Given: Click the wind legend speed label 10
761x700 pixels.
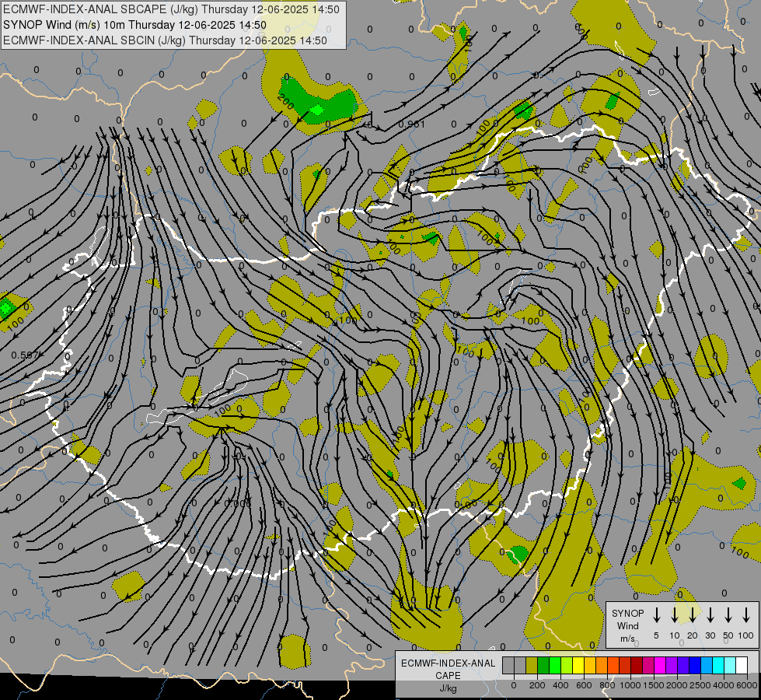Looking at the screenshot, I should pos(675,635).
